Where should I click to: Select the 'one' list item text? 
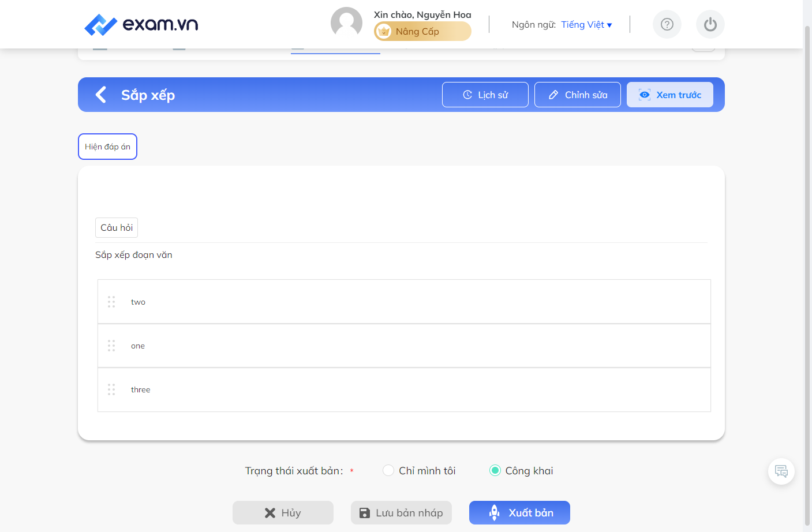pyautogui.click(x=138, y=346)
